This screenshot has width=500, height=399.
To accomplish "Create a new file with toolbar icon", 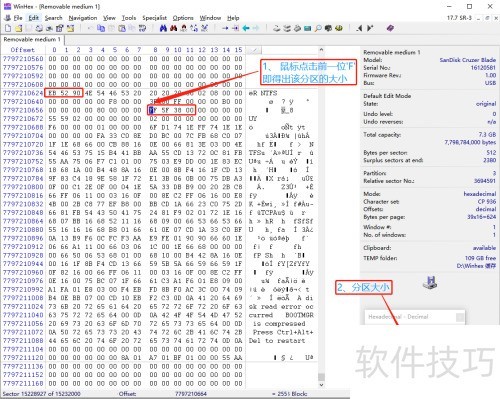I will [x=8, y=29].
